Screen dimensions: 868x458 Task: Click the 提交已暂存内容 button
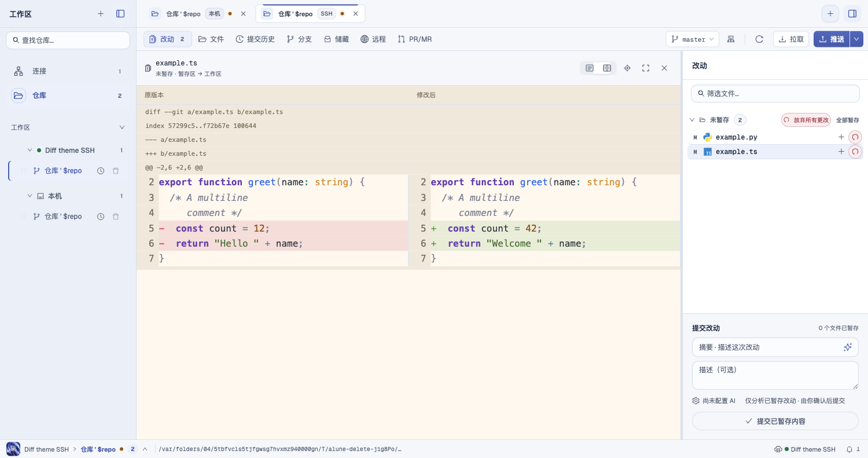(x=775, y=421)
